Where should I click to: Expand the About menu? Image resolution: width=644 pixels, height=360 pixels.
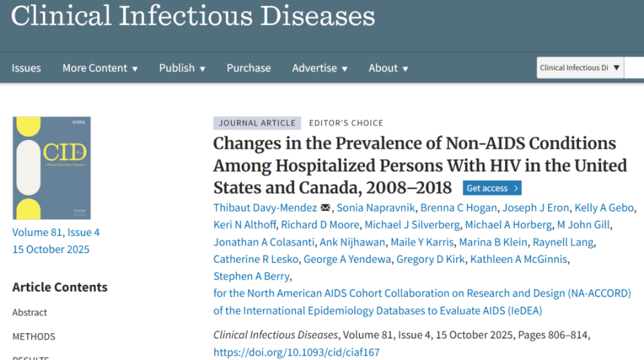pyautogui.click(x=388, y=68)
